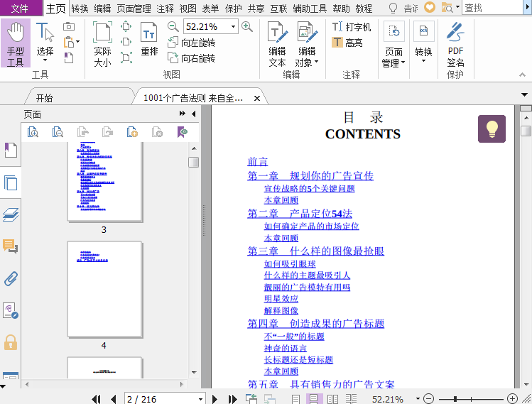Image resolution: width=532 pixels, height=404 pixels.
Task: Switch to the Comment (注释) ribbon tab
Action: [165, 9]
